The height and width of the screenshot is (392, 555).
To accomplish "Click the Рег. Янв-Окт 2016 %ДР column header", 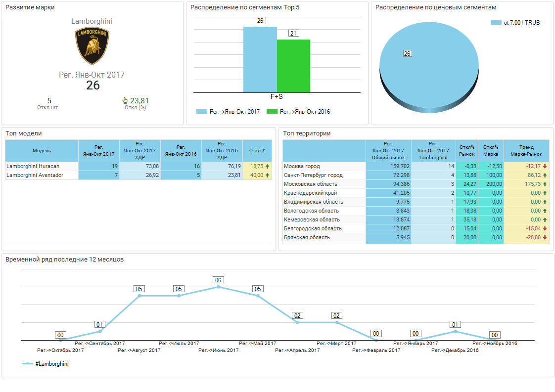I will 222,151.
